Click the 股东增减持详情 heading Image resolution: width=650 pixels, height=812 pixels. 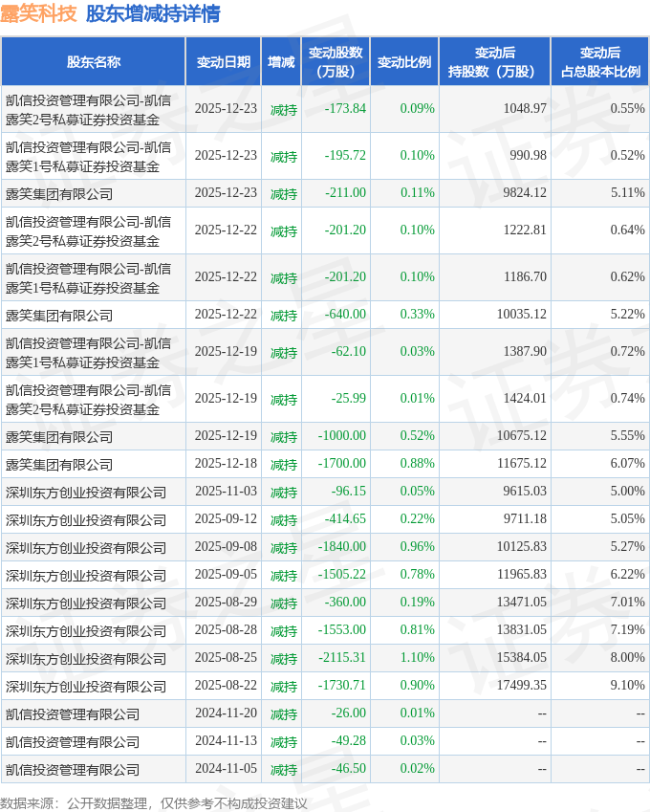(x=153, y=13)
